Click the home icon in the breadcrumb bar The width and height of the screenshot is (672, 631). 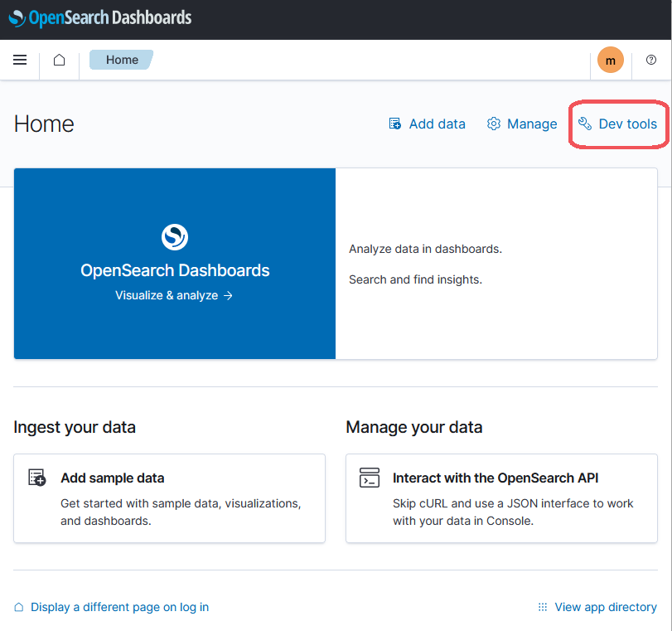pyautogui.click(x=58, y=59)
